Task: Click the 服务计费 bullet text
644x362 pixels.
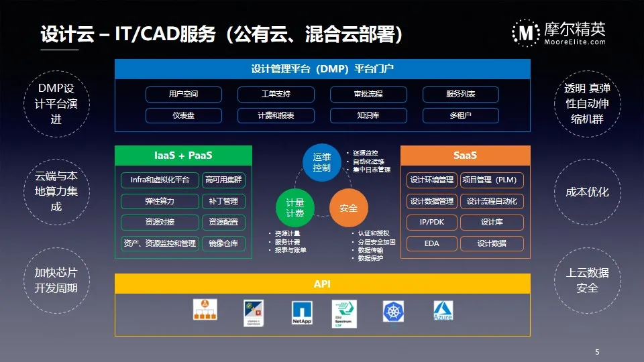Action: pos(288,242)
